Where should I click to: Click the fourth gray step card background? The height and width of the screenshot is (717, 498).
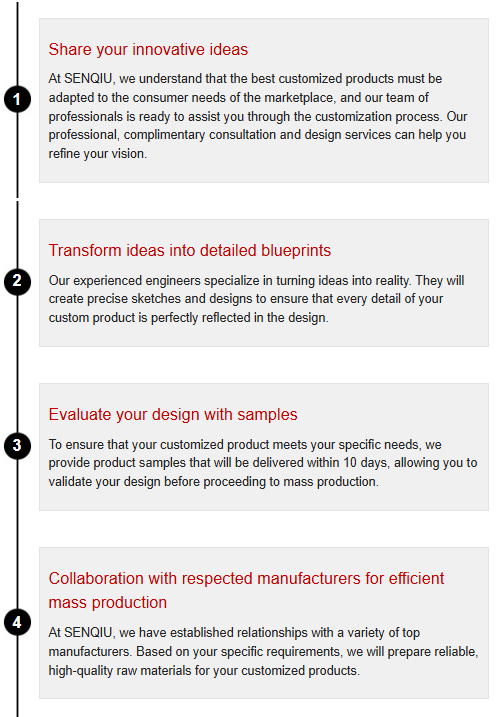click(x=264, y=623)
